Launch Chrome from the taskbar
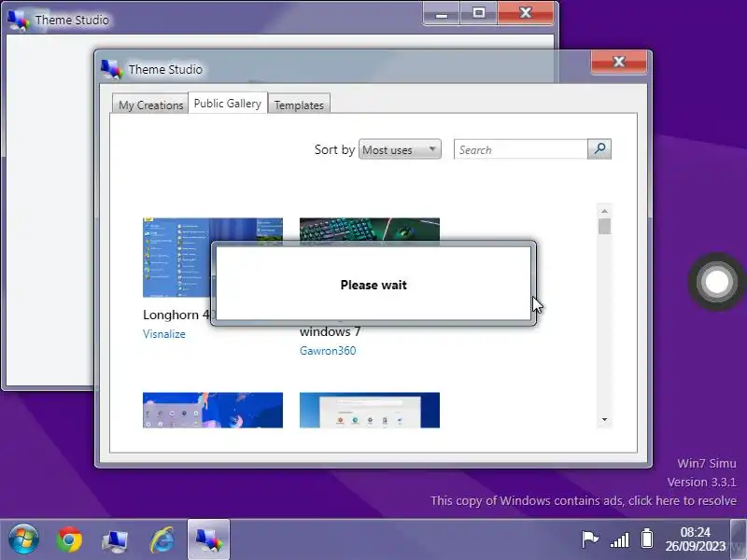Viewport: 747px width, 560px height. (69, 539)
